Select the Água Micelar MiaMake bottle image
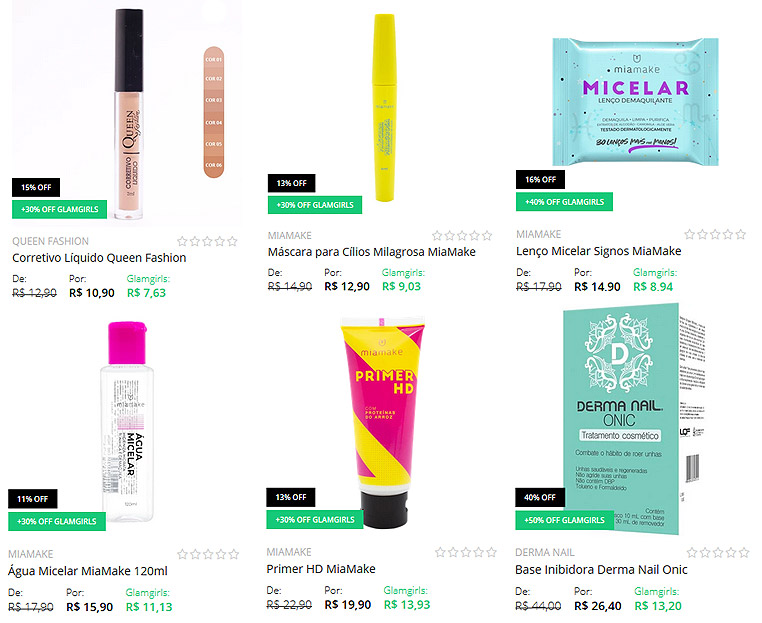 coord(127,422)
